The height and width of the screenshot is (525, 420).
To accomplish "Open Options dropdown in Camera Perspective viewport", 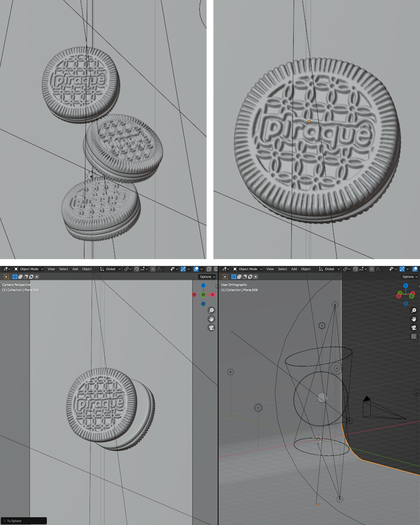I will 207,277.
